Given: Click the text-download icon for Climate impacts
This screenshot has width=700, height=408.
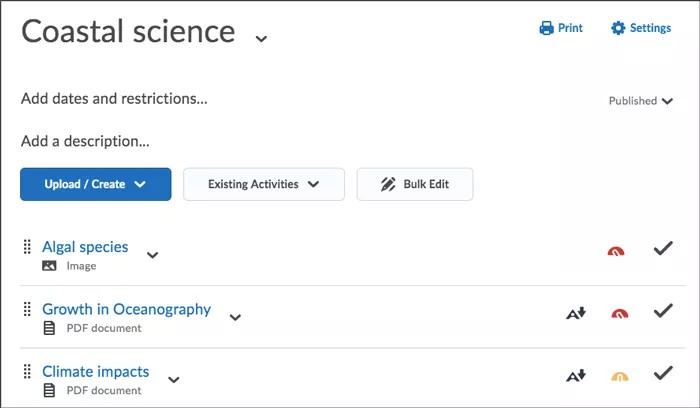Looking at the screenshot, I should (575, 376).
